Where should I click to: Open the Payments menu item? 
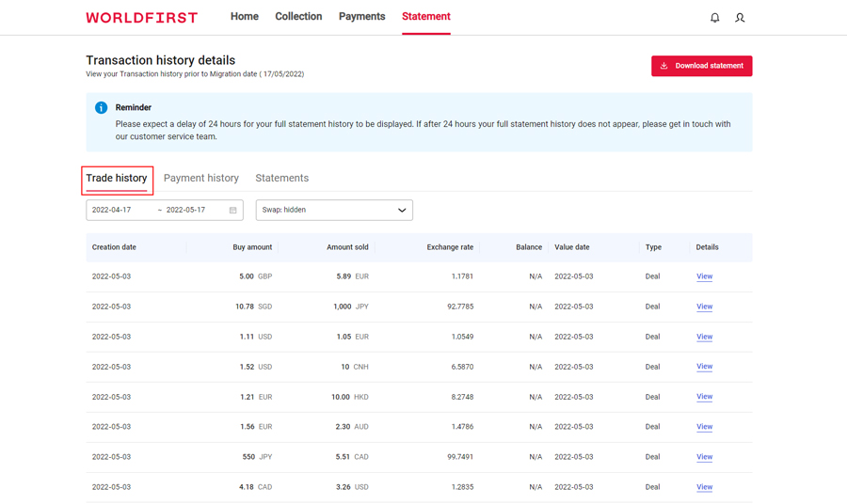coord(361,17)
